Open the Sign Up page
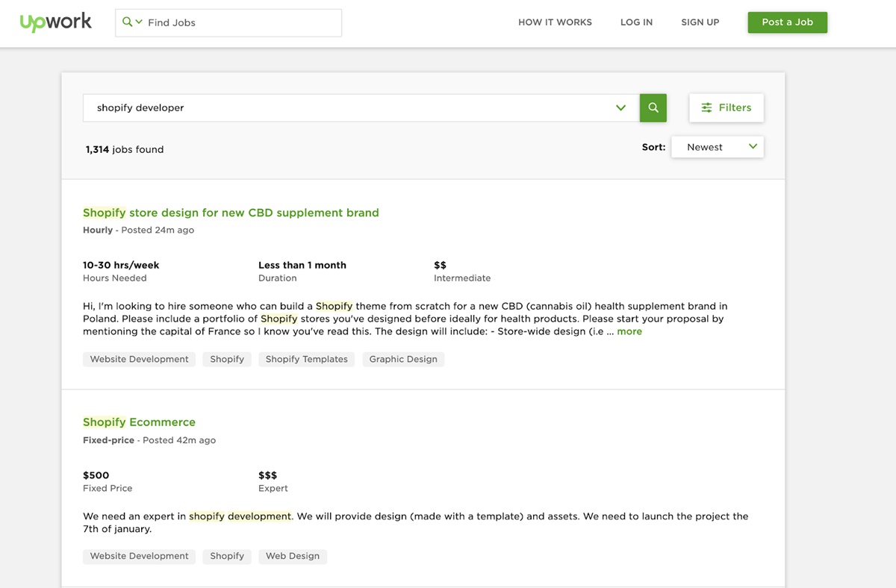Screen dimensions: 896x588 tap(700, 22)
